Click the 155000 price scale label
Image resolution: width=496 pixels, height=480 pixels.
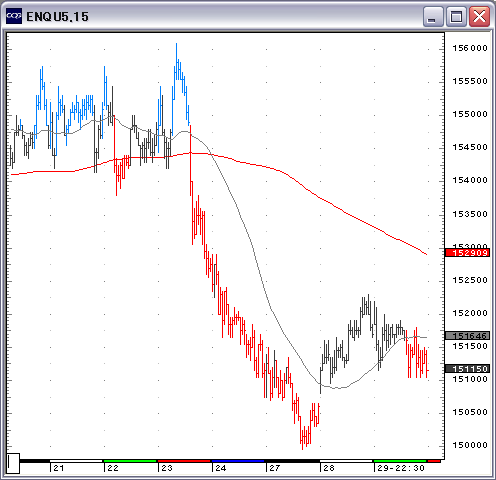(x=470, y=114)
